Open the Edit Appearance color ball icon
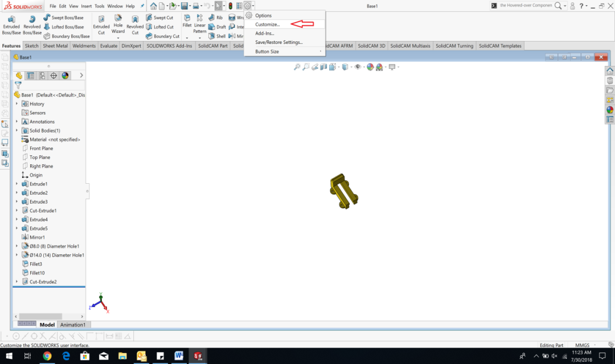The width and height of the screenshot is (615, 364). coord(370,67)
